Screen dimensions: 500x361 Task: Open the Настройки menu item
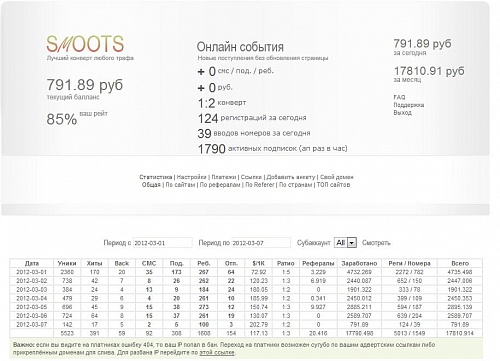point(192,177)
